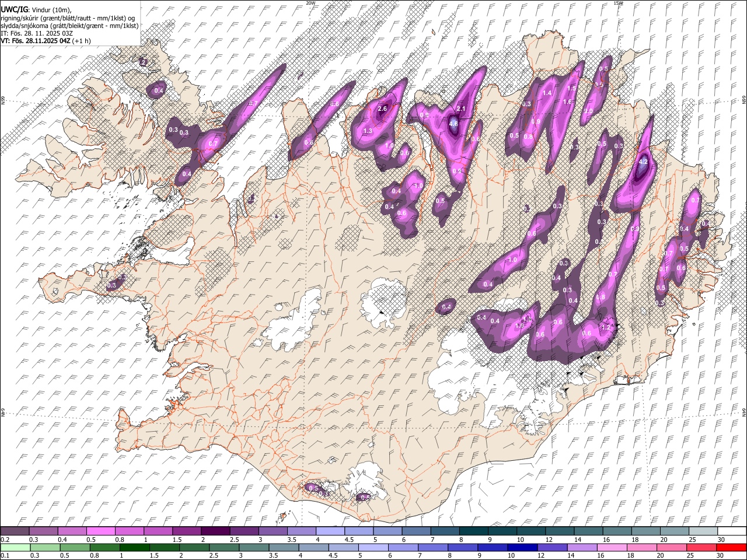
Task: Click the 1.4 precipitation value on the map
Action: click(x=547, y=93)
